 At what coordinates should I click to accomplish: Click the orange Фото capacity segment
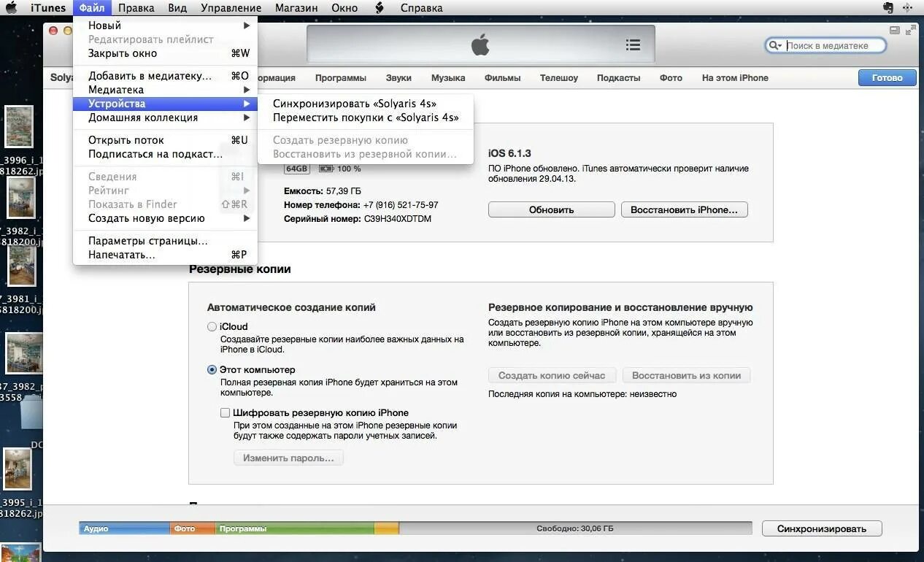click(193, 528)
